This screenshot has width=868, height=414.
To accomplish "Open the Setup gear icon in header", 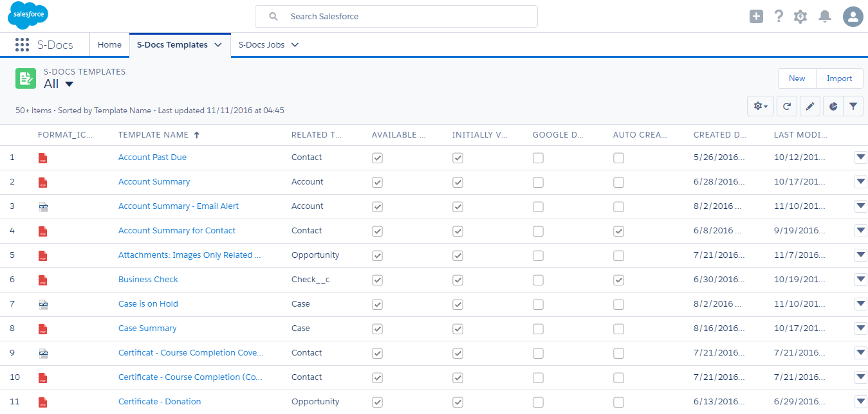I will pyautogui.click(x=800, y=17).
